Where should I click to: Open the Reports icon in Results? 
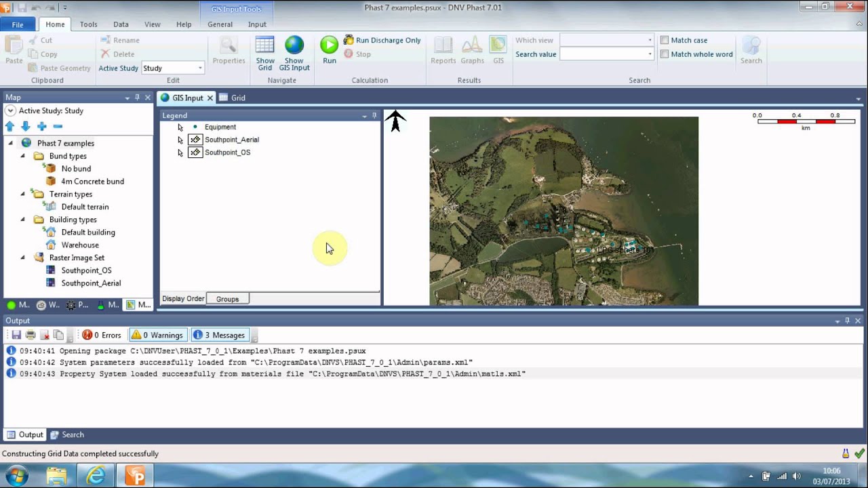click(443, 45)
